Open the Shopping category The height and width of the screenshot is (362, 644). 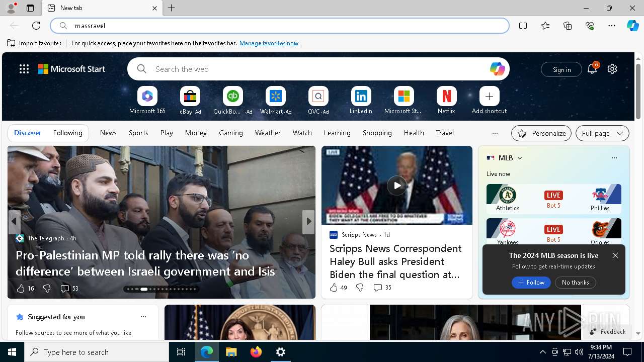[377, 133]
